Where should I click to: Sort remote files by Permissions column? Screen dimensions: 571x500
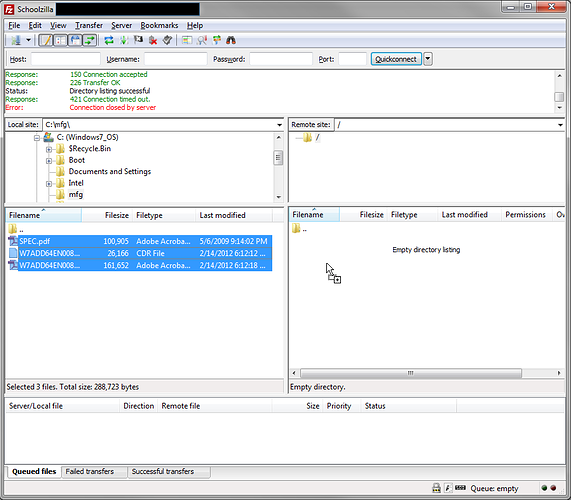tap(527, 215)
